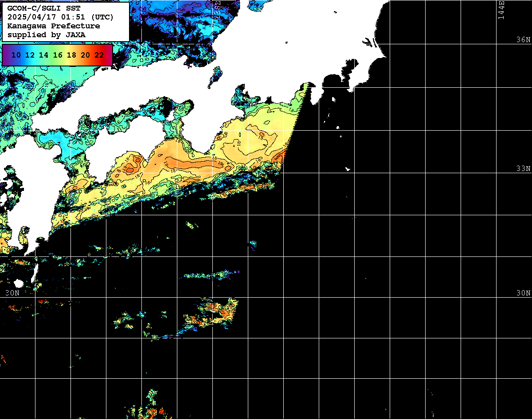The width and height of the screenshot is (532, 419).
Task: Click the 20 label in the legend
Action: pos(85,55)
